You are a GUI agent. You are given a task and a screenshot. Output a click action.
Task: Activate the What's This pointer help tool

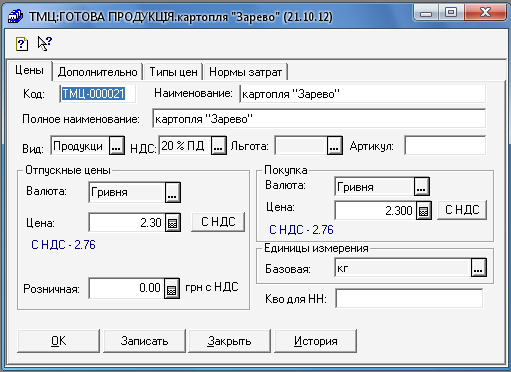(45, 43)
